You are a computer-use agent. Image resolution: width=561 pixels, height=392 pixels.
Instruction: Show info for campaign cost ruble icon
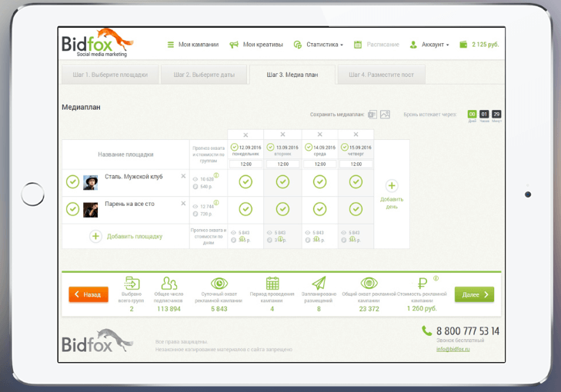tap(436, 279)
